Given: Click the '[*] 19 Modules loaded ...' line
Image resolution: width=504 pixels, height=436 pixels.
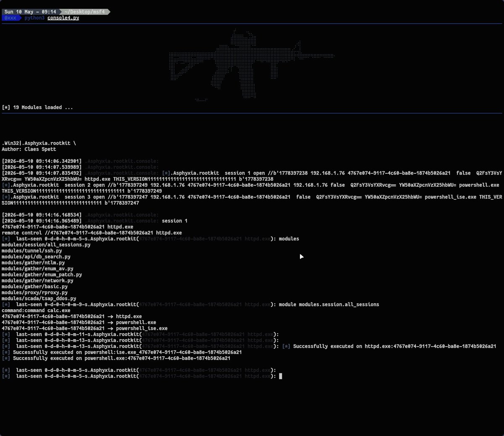Looking at the screenshot, I should 37,107.
